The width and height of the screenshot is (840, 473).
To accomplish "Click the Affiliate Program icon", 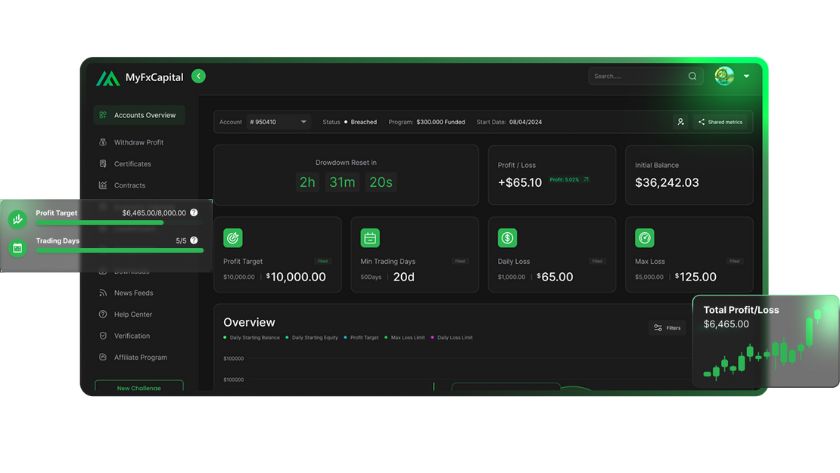I will click(103, 357).
